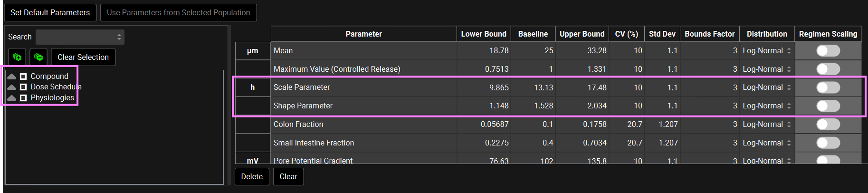Image resolution: width=868 pixels, height=193 pixels.
Task: Click the green collapse-all icon
Action: tap(38, 57)
